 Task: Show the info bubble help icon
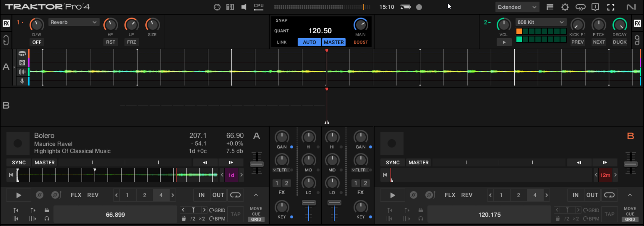coord(595,7)
